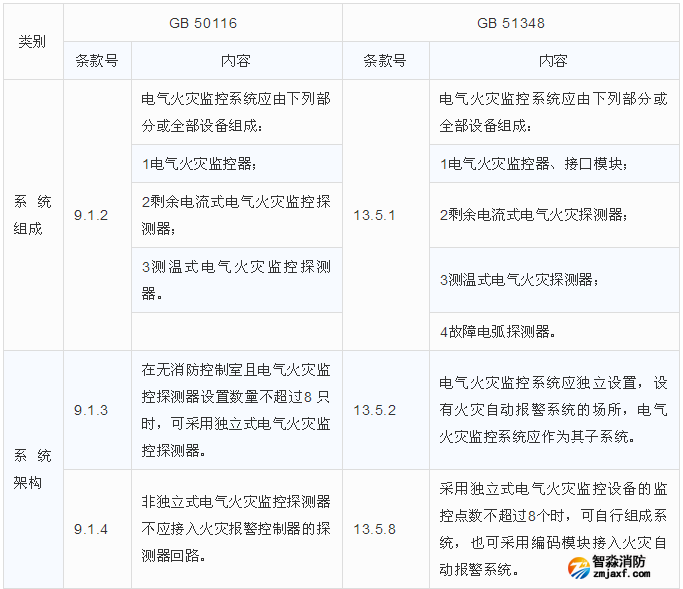
Task: Select the 系统组成 category cell
Action: click(32, 215)
